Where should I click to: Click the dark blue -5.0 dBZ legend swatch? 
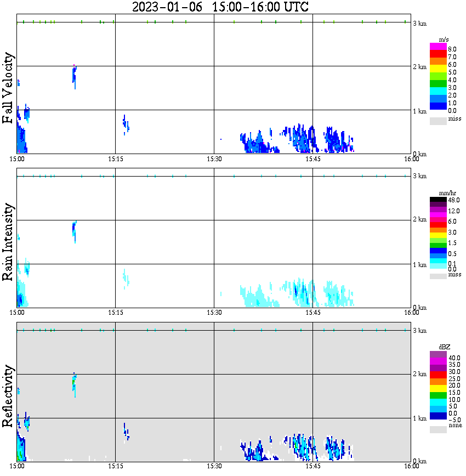(x=438, y=416)
